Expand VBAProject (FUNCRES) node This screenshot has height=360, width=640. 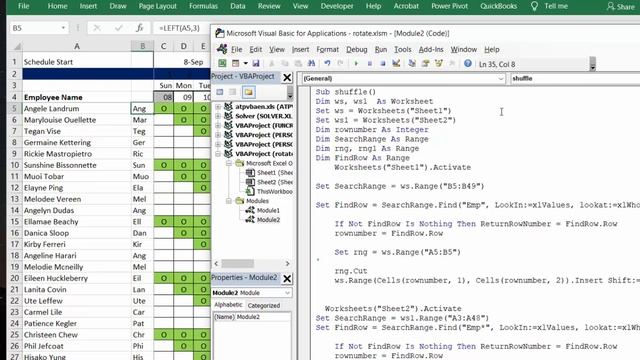[218, 125]
